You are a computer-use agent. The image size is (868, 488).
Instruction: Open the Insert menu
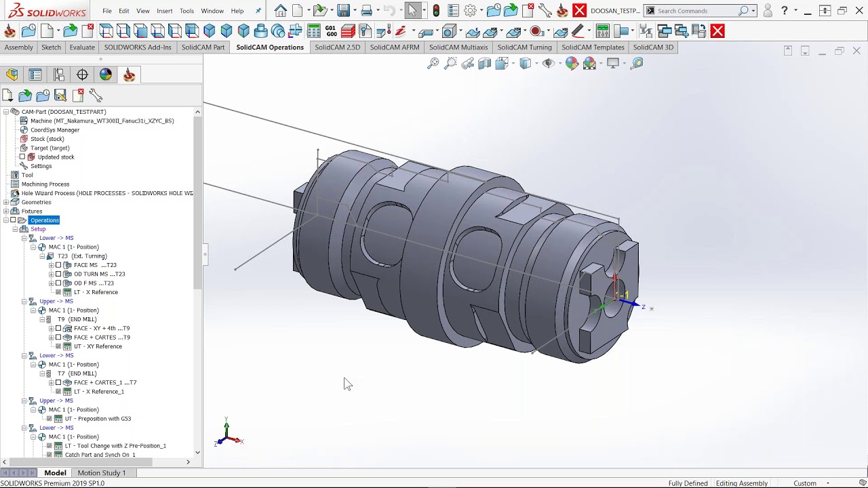tap(164, 11)
